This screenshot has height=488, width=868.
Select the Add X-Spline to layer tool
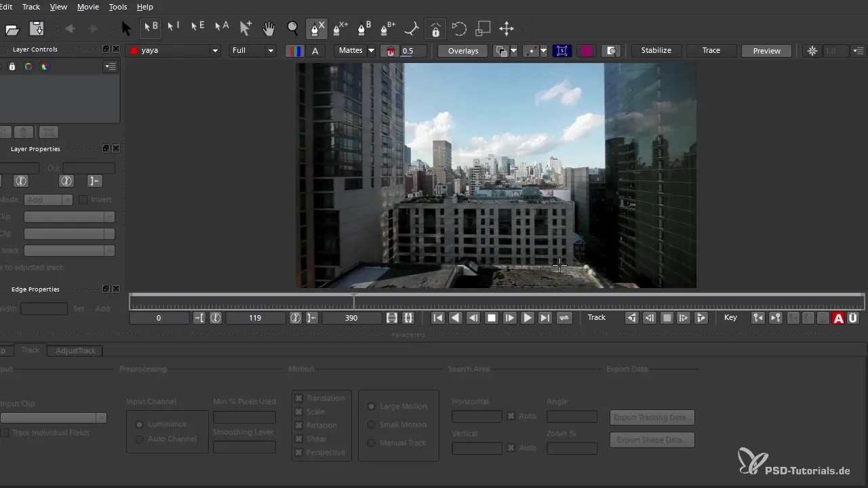click(x=340, y=28)
